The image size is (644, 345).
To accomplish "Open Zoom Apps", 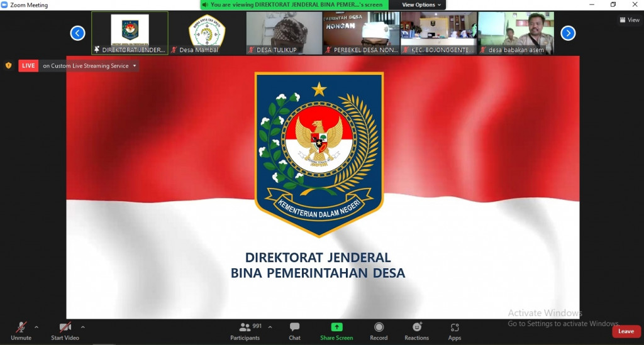I will (454, 331).
